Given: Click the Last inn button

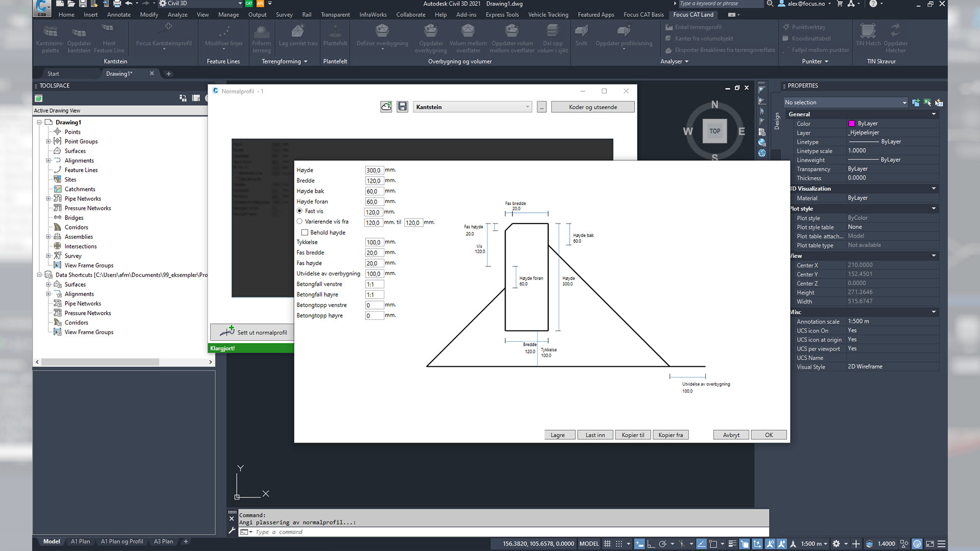Looking at the screenshot, I should coord(595,435).
